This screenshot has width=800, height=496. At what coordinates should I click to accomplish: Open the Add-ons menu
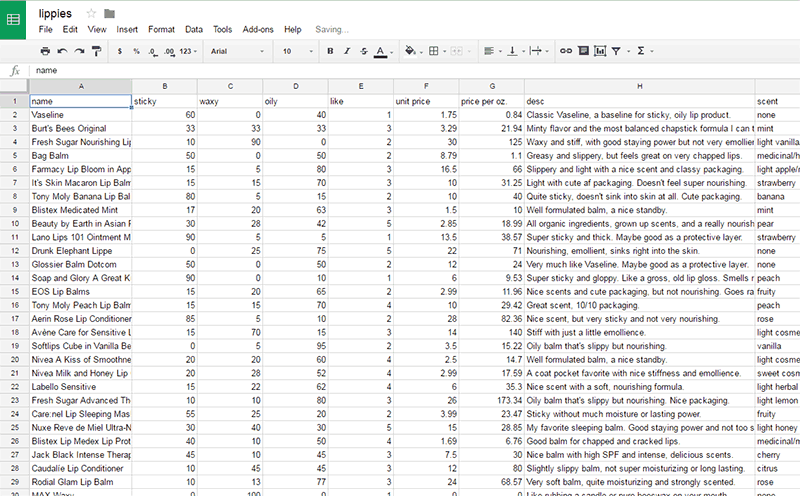[258, 30]
